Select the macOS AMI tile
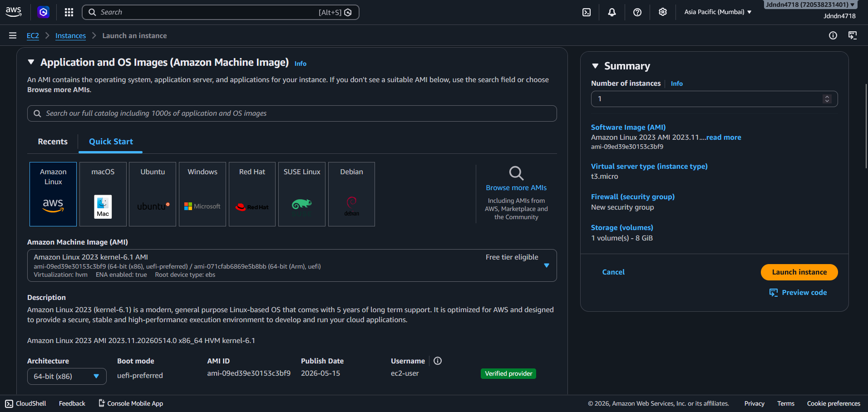 (103, 194)
